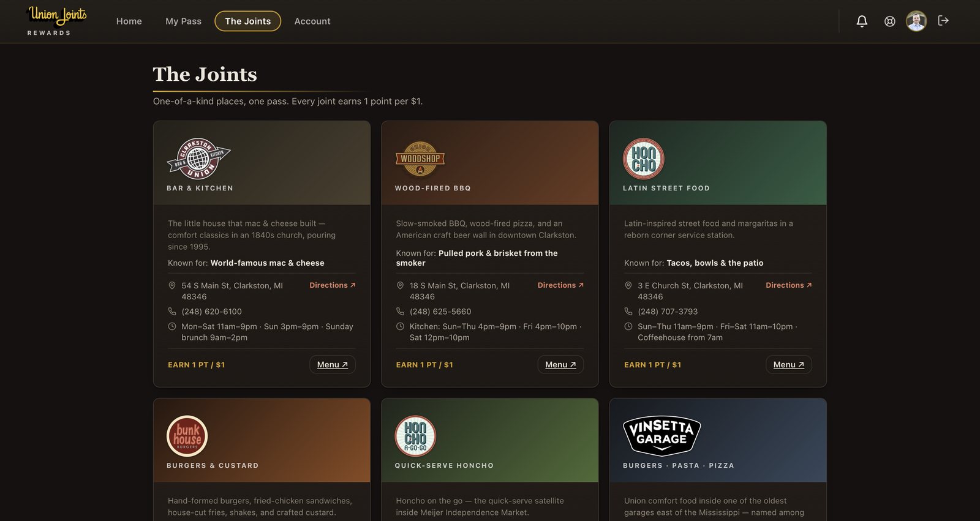980x521 pixels.
Task: Open the user profile avatar
Action: [x=916, y=21]
